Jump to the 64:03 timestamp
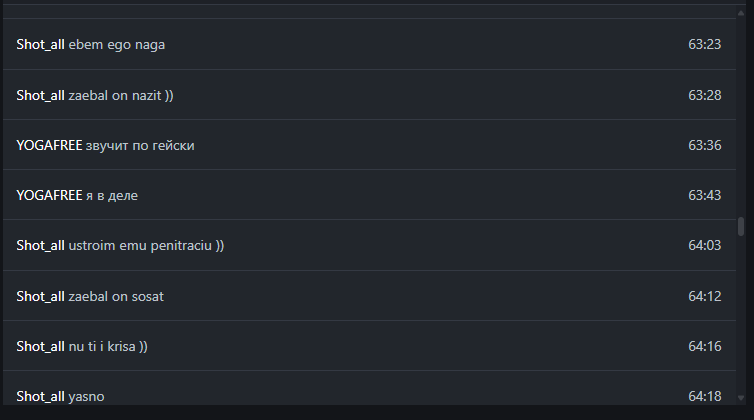Viewport: 754px width, 420px height. point(704,245)
